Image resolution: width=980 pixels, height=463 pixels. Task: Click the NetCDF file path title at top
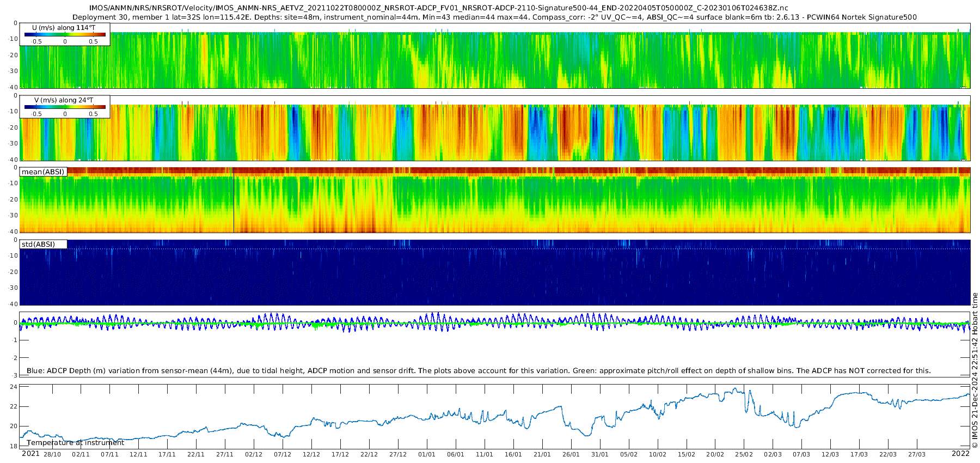pyautogui.click(x=438, y=8)
